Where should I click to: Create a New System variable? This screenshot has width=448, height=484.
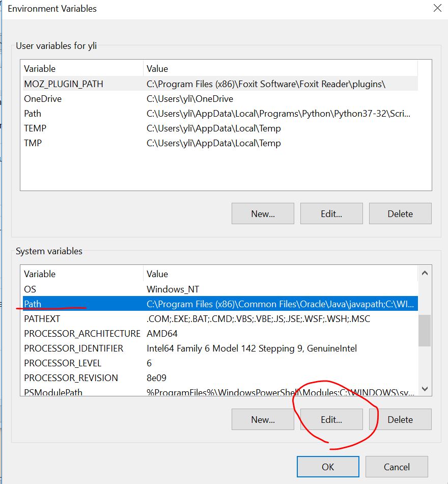point(263,419)
